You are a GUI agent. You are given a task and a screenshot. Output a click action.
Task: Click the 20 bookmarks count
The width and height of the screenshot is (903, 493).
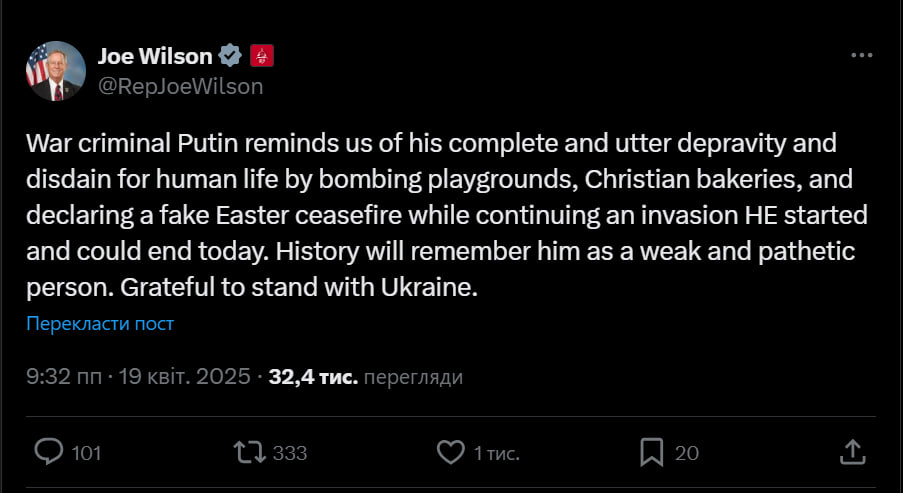click(x=687, y=453)
